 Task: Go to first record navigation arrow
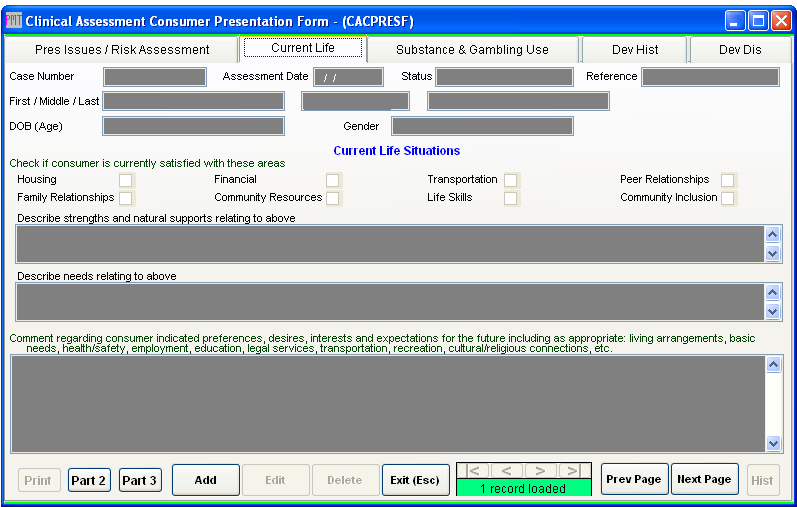click(x=474, y=471)
